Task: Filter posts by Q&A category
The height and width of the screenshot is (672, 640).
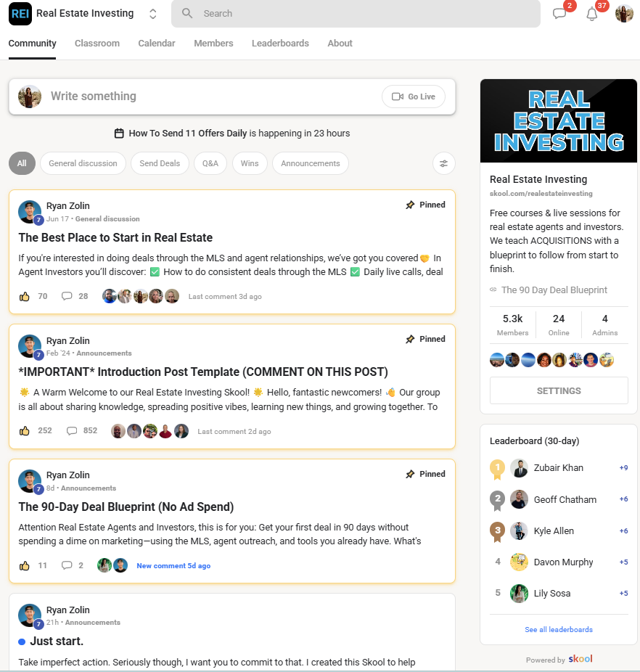Action: point(210,163)
